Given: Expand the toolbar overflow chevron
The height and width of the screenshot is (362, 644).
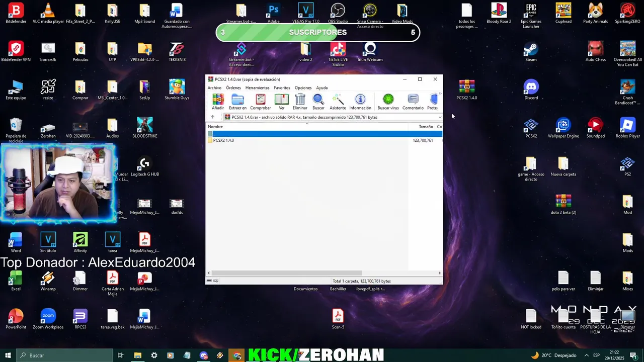Looking at the screenshot, I should 440,94.
